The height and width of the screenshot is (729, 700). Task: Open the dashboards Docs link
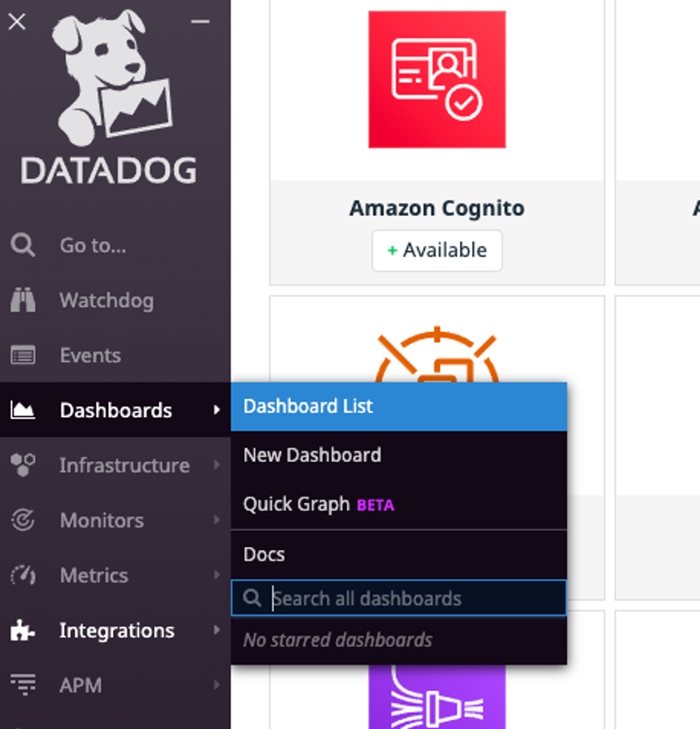coord(264,554)
